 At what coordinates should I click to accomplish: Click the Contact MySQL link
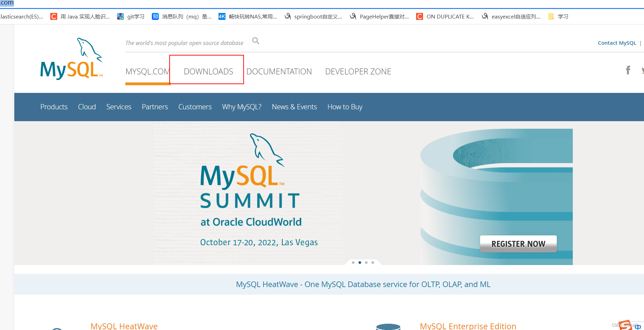pyautogui.click(x=617, y=43)
